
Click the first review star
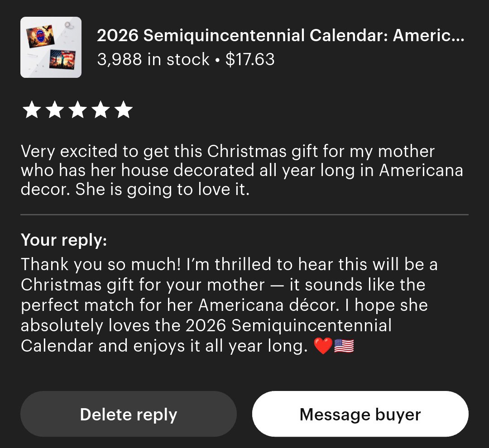31,110
